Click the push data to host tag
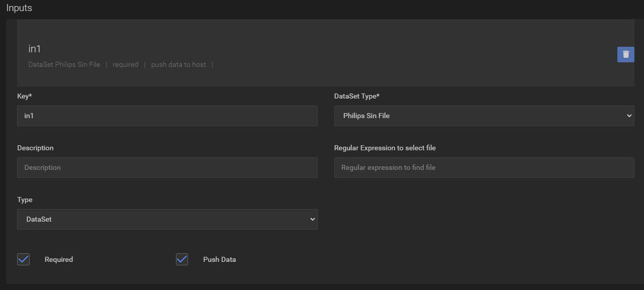 point(178,64)
